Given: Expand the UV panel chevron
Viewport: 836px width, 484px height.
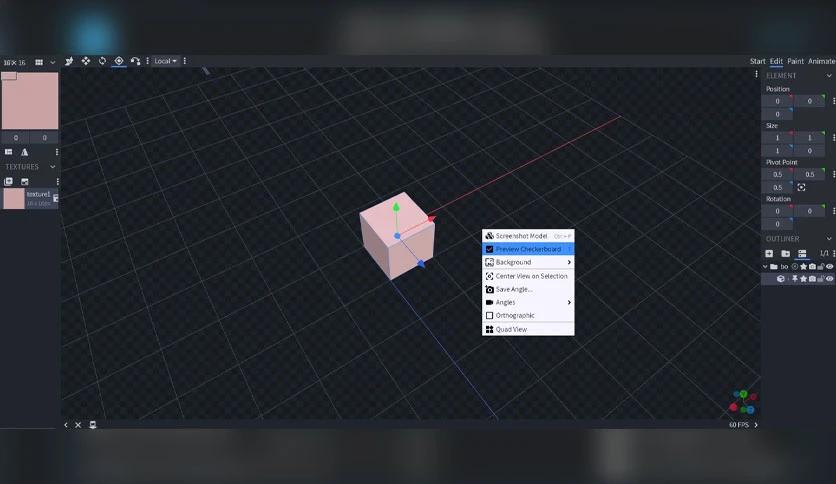Looking at the screenshot, I should click(52, 62).
